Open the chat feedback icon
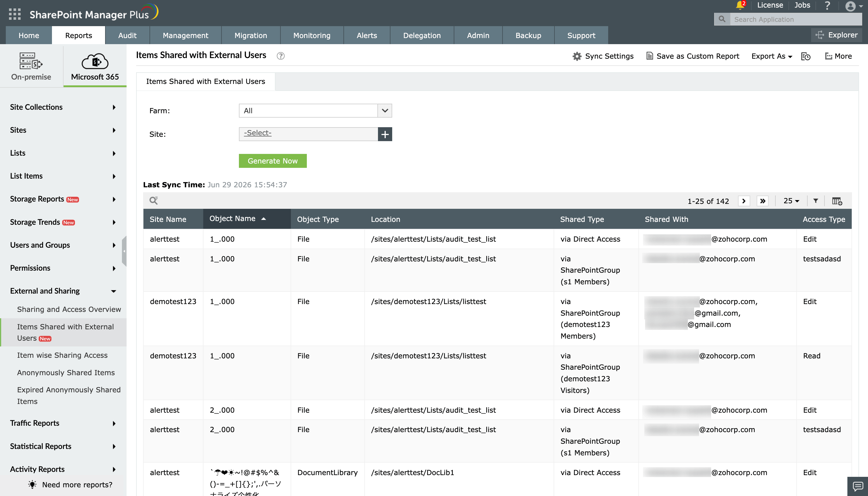This screenshot has height=496, width=868. [x=858, y=486]
